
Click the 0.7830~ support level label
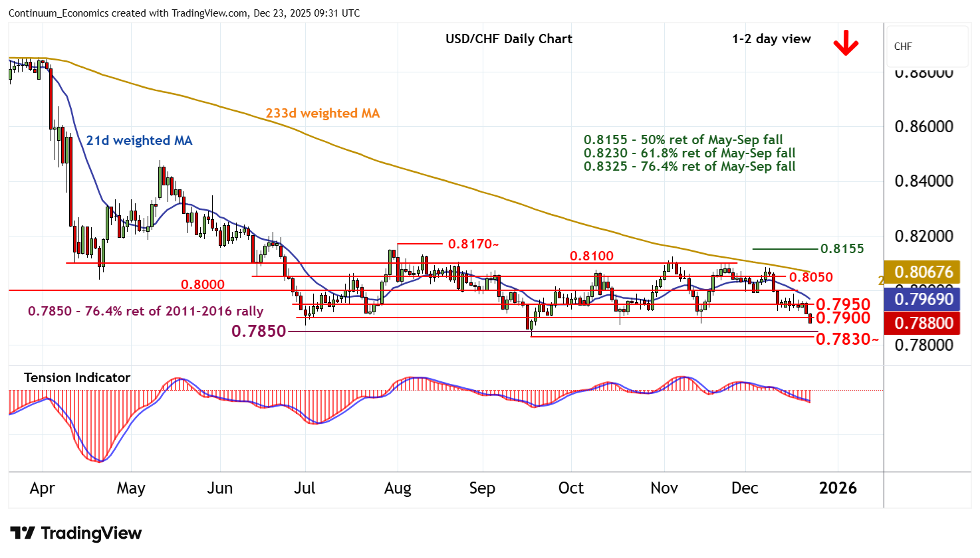pyautogui.click(x=847, y=339)
